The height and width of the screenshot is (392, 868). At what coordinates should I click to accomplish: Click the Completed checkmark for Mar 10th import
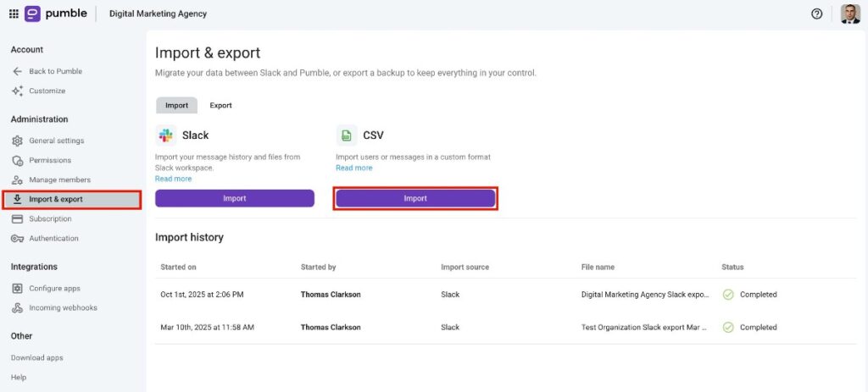pyautogui.click(x=728, y=328)
